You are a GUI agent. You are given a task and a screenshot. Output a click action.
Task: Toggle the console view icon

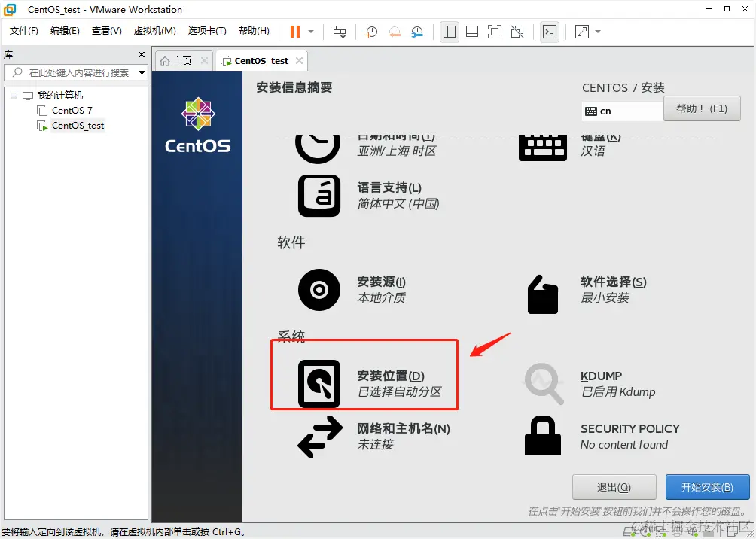[550, 32]
